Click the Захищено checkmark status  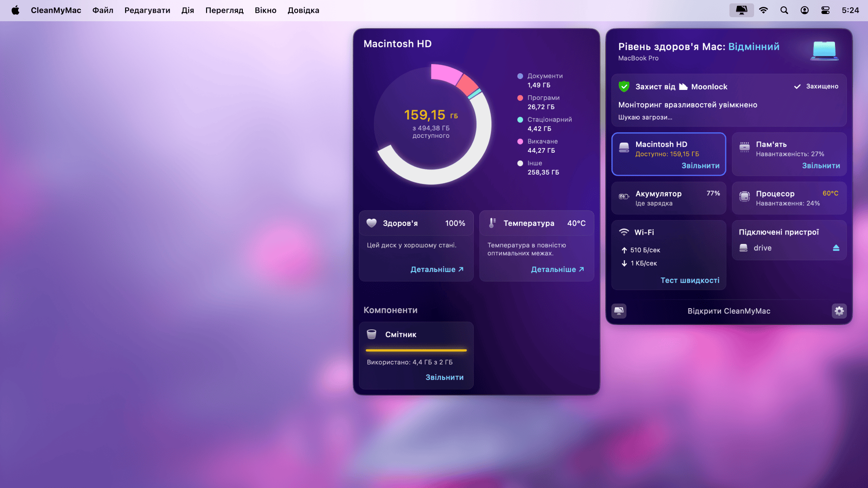816,86
